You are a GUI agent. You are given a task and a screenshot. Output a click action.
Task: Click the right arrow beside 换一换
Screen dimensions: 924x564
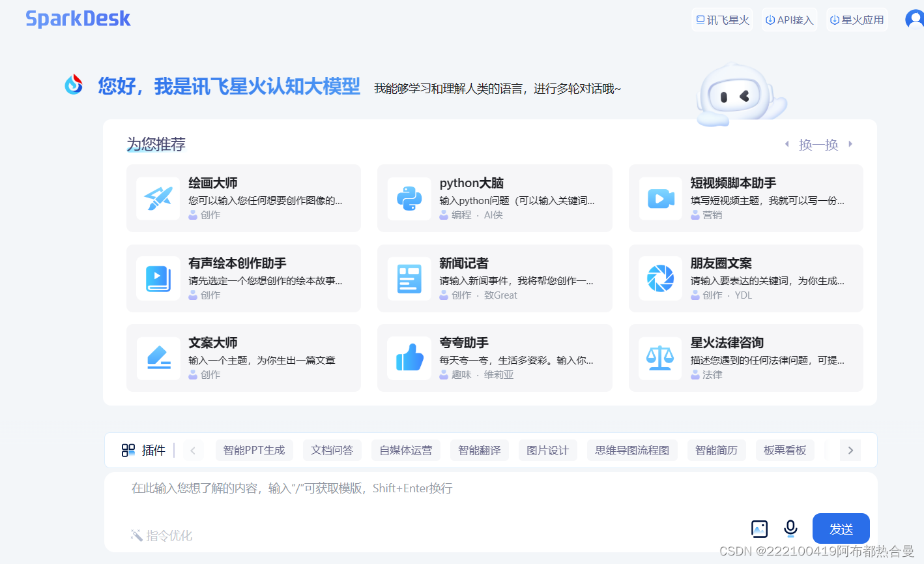click(x=850, y=144)
